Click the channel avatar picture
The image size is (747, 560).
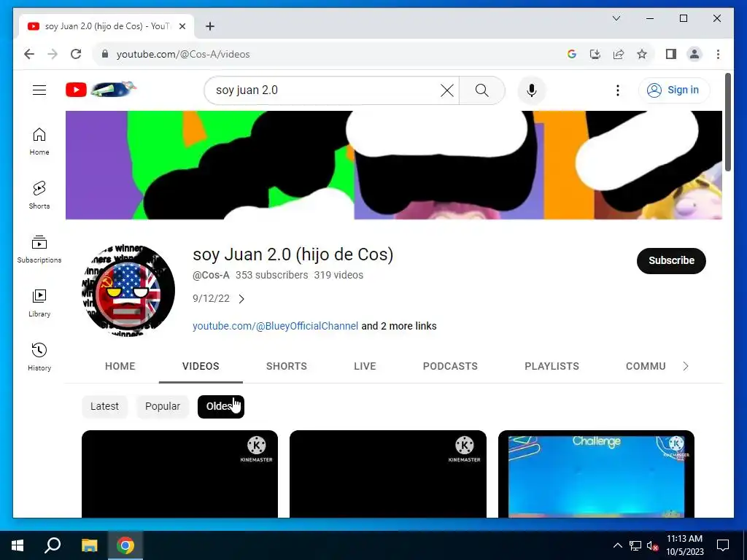(128, 290)
